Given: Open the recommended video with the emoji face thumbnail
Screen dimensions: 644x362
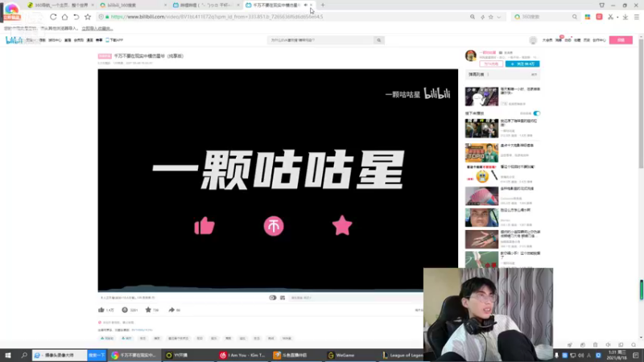Looking at the screenshot, I should pyautogui.click(x=481, y=175).
